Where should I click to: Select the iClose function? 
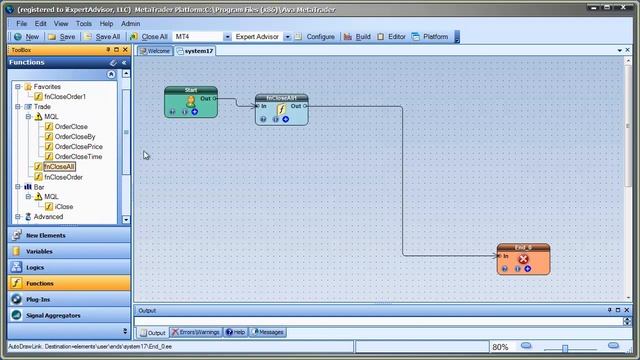64,207
